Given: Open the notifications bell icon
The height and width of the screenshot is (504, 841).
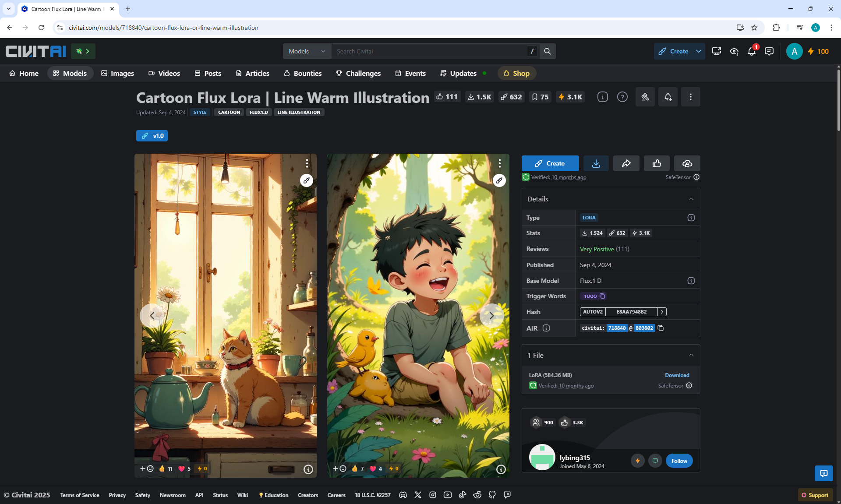Looking at the screenshot, I should click(752, 51).
